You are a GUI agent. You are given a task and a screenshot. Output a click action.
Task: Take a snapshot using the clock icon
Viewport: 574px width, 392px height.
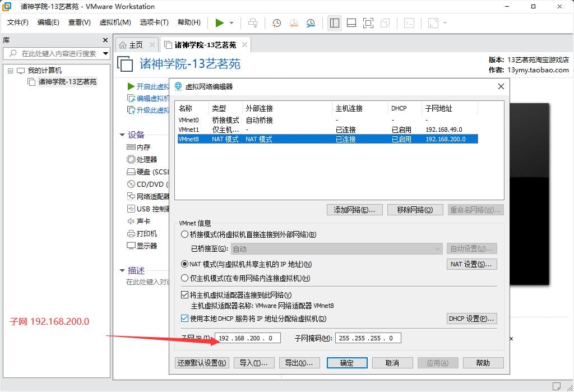click(x=276, y=23)
